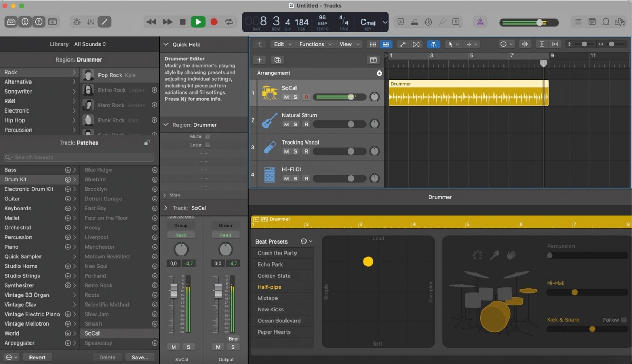The width and height of the screenshot is (632, 364).
Task: Click the Save… button in Library
Action: coord(140,357)
